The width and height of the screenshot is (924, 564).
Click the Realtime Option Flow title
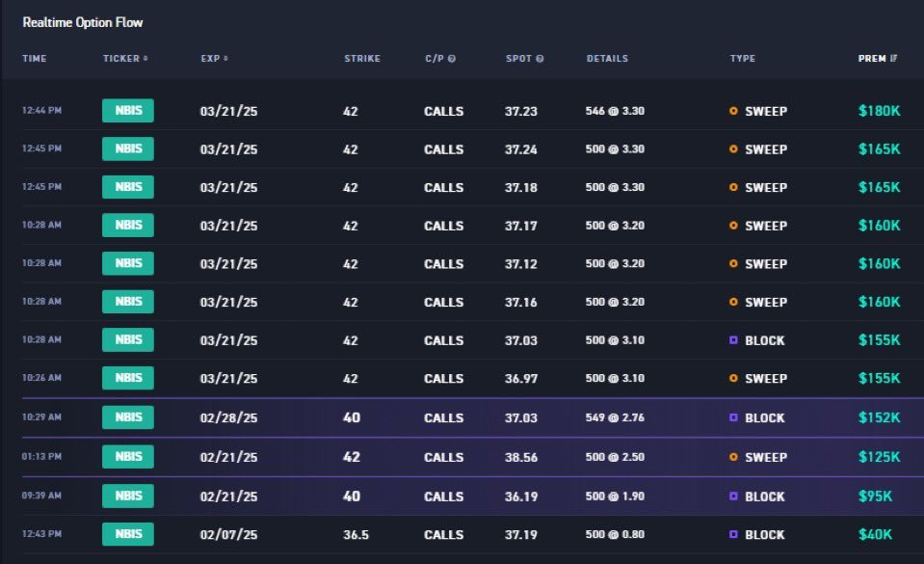(x=83, y=22)
